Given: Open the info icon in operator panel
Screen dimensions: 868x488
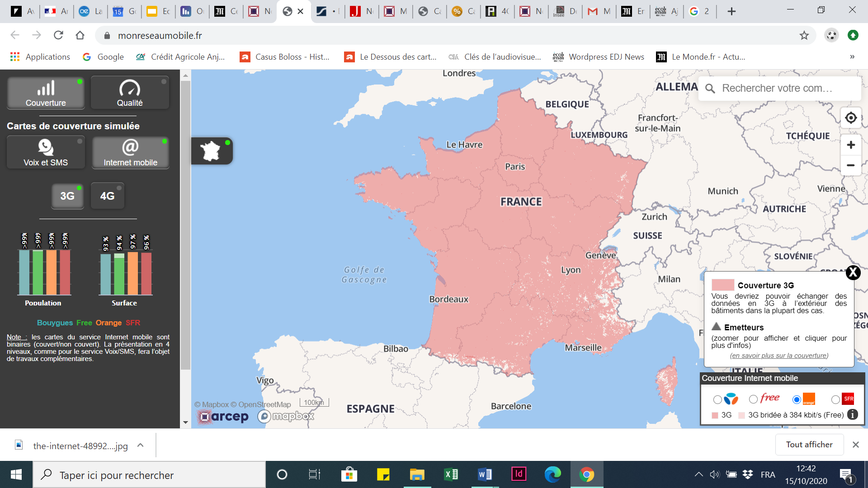Looking at the screenshot, I should 853,415.
